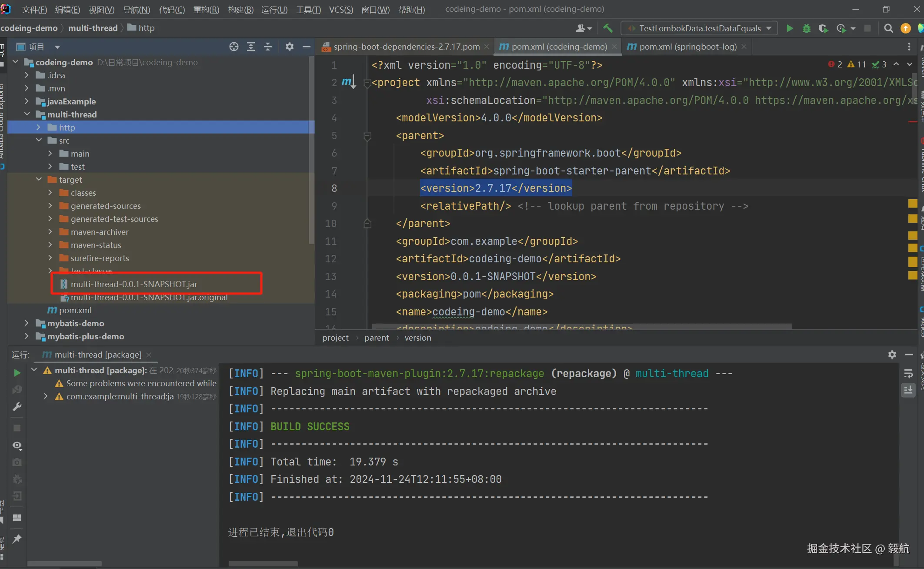Click the green Run button in toolbar

coord(790,28)
